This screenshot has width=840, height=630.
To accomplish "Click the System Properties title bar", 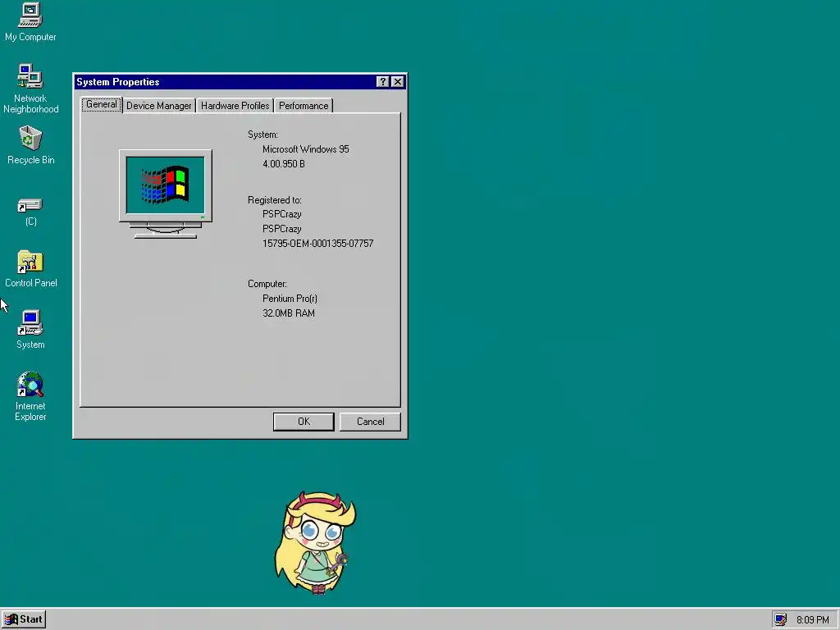I will pyautogui.click(x=225, y=81).
